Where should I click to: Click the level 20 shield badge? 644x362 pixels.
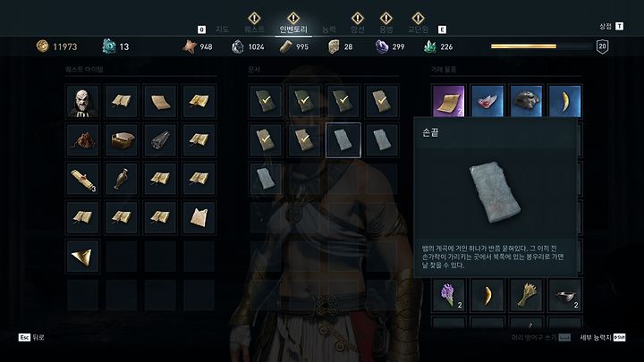pos(602,46)
